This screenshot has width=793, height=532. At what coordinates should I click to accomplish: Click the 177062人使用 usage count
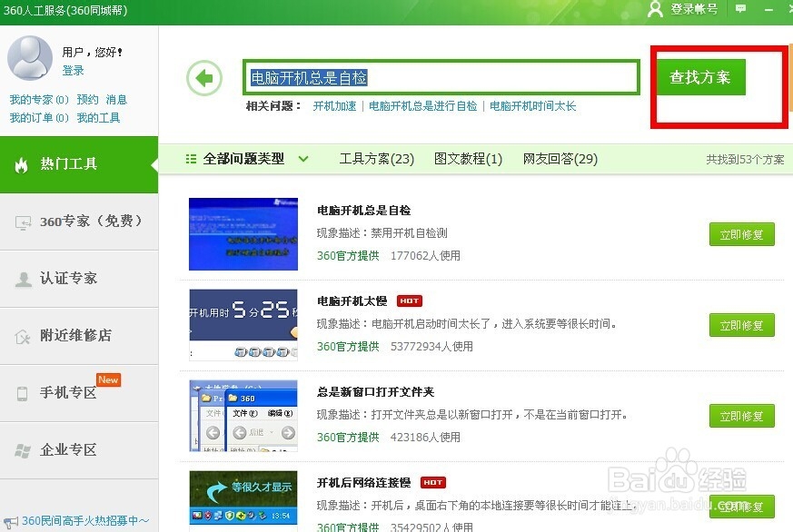425,256
